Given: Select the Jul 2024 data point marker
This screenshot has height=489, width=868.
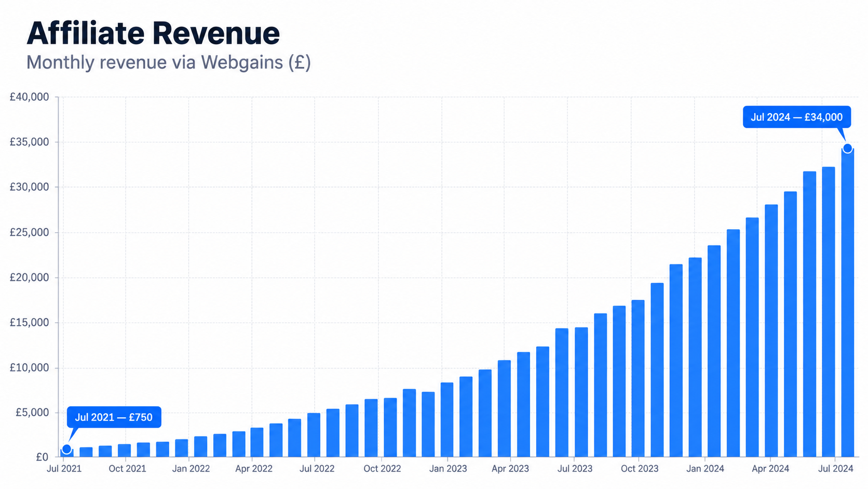Looking at the screenshot, I should (847, 149).
